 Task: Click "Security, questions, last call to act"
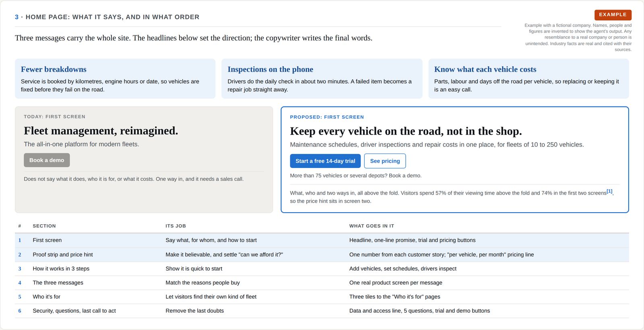point(74,311)
